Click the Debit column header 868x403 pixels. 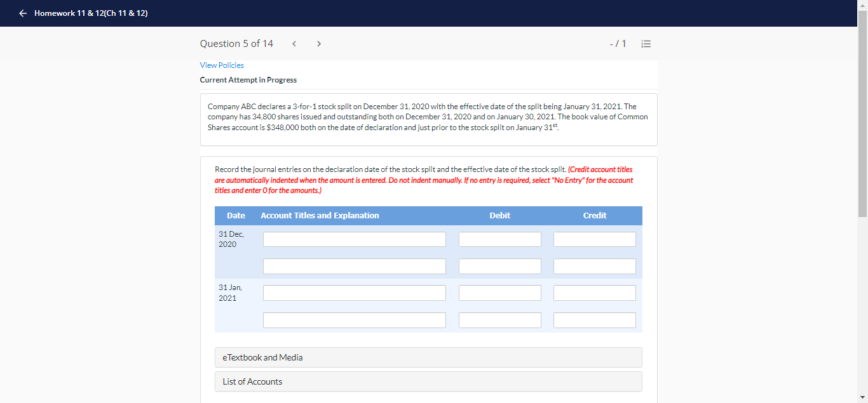500,216
